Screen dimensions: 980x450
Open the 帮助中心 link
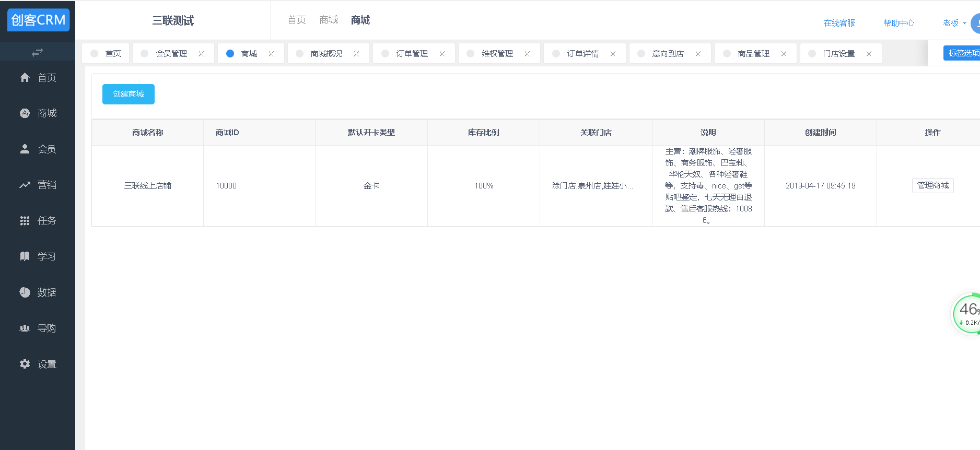899,23
